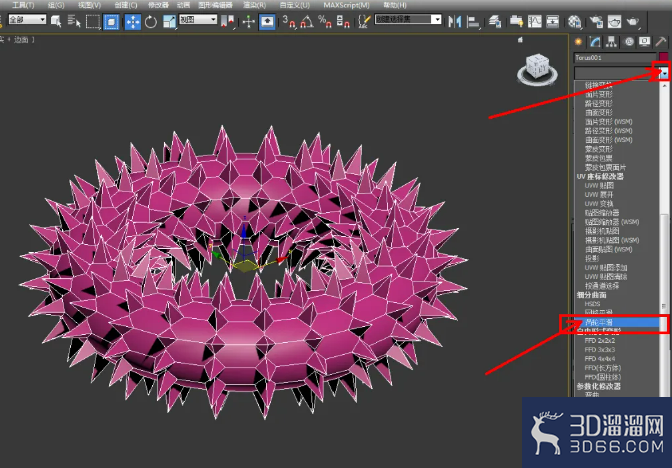Toggle Percent Snap
Viewport: 672px width, 468px height.
[x=325, y=21]
